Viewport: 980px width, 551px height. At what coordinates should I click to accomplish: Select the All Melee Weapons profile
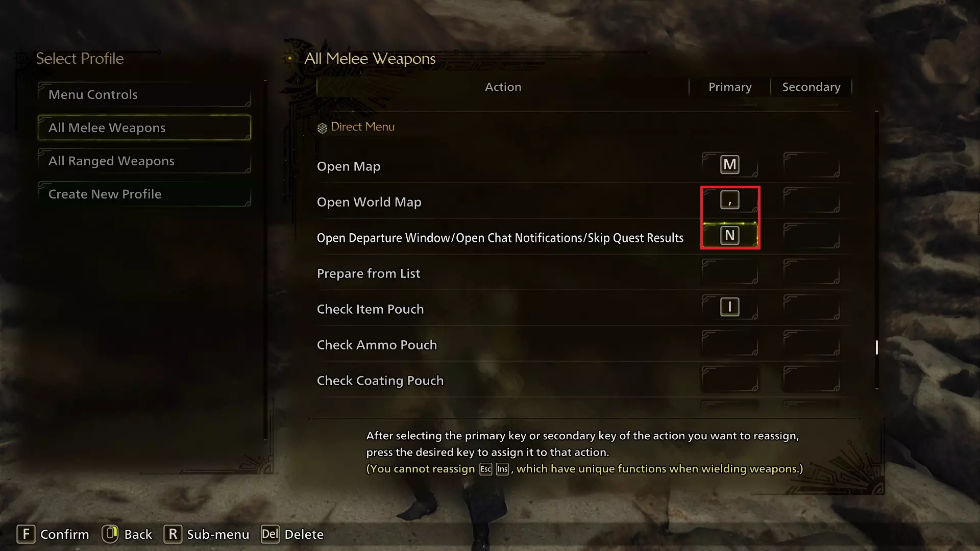pos(144,128)
